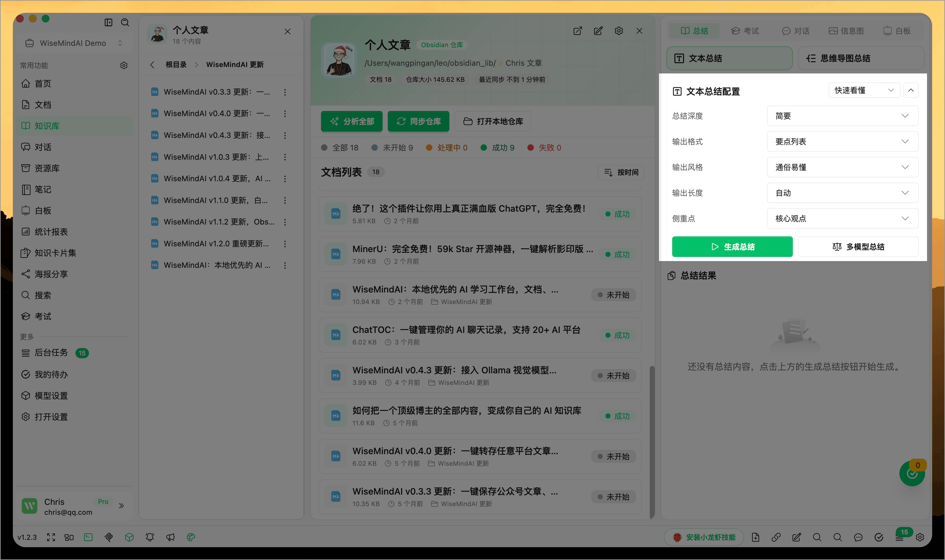Open 模型设置 in sidebar

click(74, 396)
